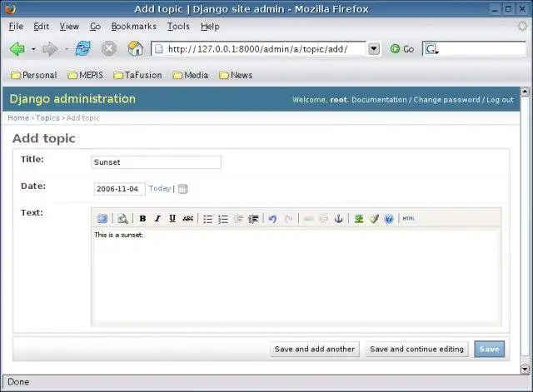Open the Documentation link

(x=379, y=100)
